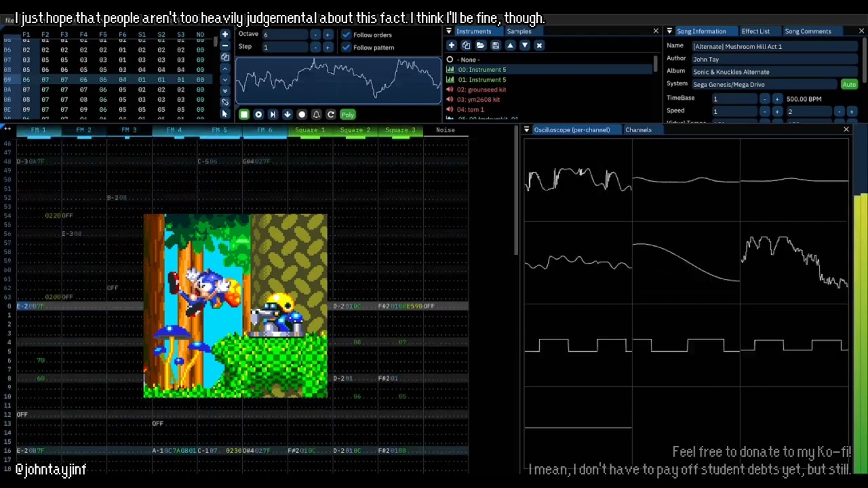Toggle order link mode icon
Image resolution: width=868 pixels, height=488 pixels.
pos(225,102)
